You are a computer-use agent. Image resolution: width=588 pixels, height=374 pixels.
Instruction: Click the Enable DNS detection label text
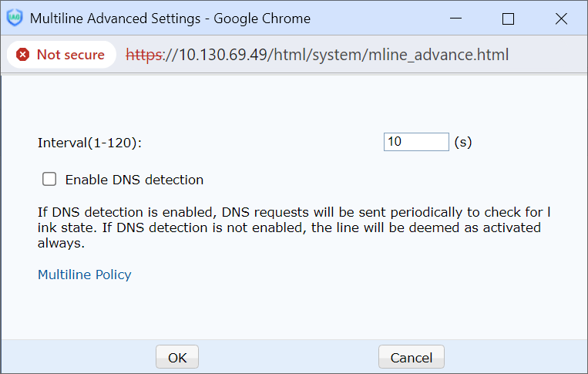(134, 180)
